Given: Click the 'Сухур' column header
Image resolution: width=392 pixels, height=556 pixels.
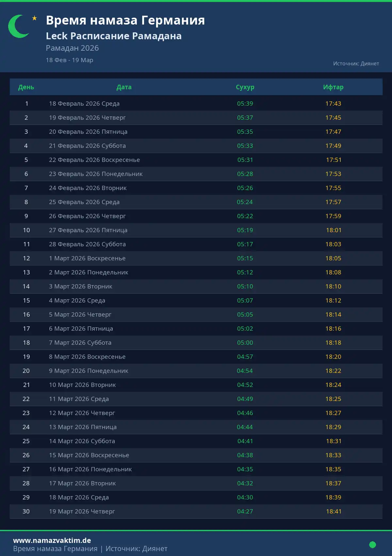Looking at the screenshot, I should coord(245,87).
